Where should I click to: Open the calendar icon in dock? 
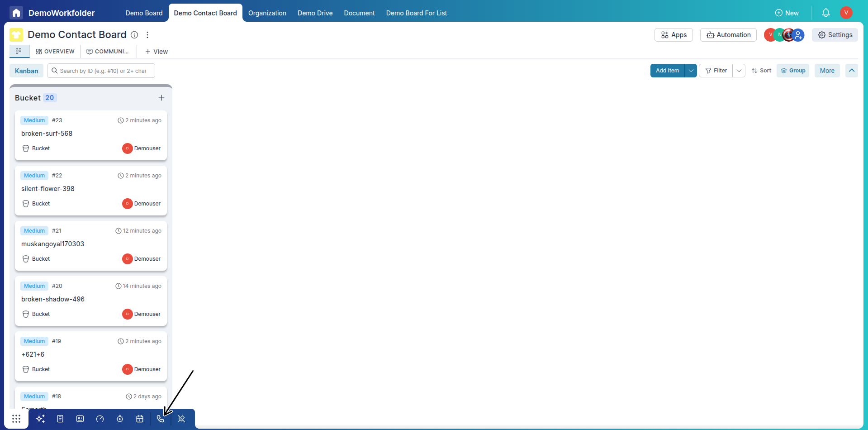[140, 419]
